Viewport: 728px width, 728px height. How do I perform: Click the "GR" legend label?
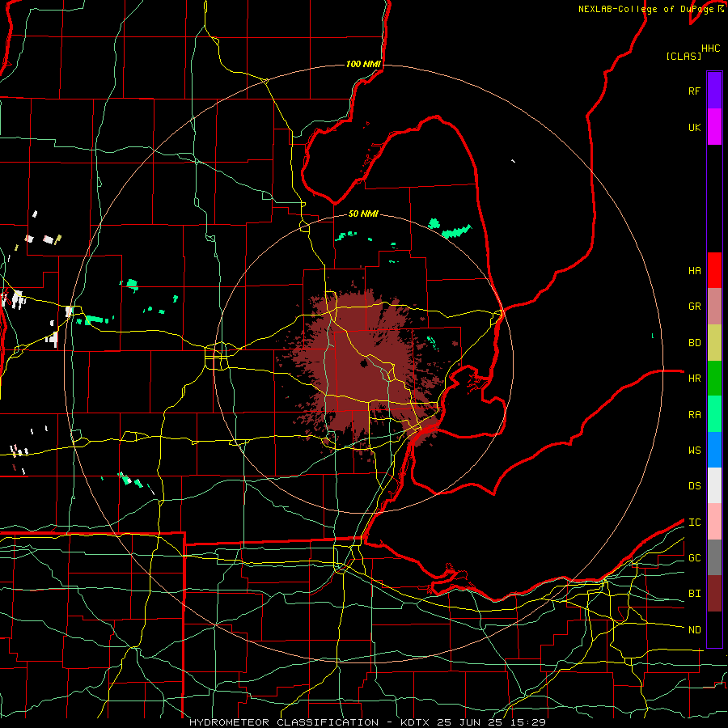(694, 307)
